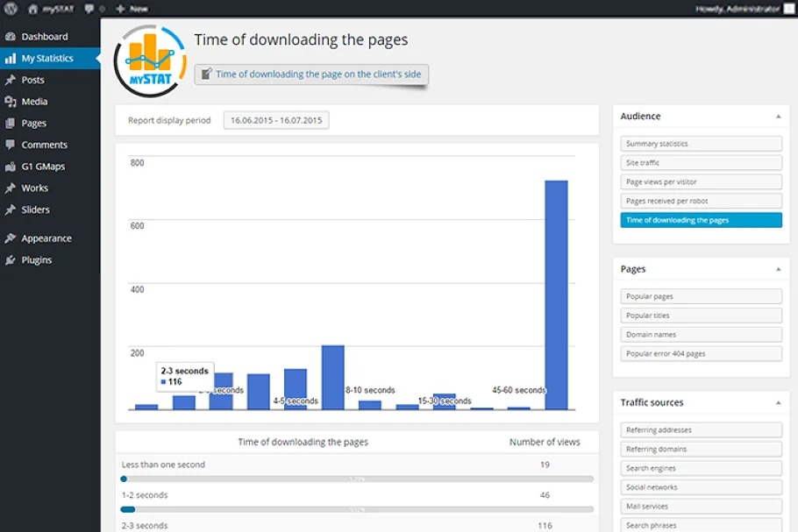Open the report display period date field
The image size is (798, 532).
tap(276, 121)
